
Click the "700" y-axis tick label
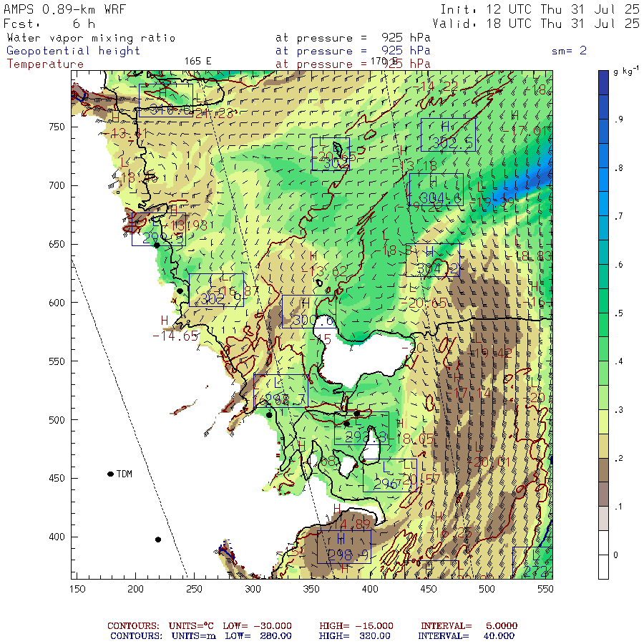pos(57,185)
